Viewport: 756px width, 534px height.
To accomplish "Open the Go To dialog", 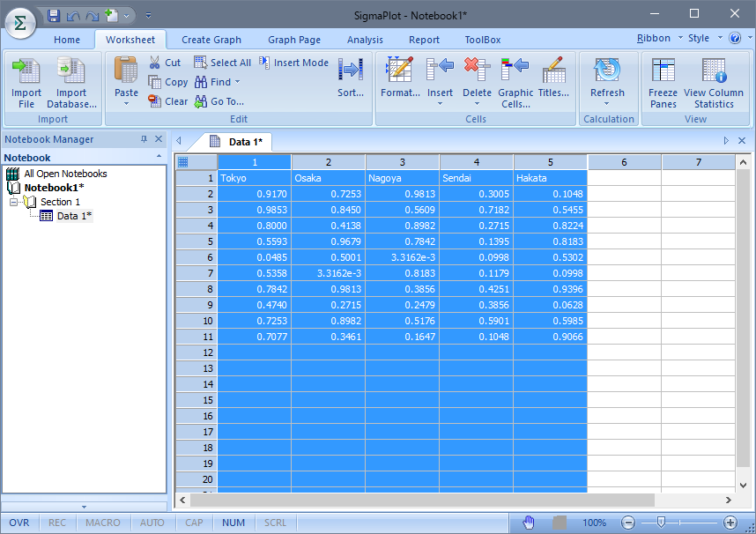I will click(x=220, y=101).
